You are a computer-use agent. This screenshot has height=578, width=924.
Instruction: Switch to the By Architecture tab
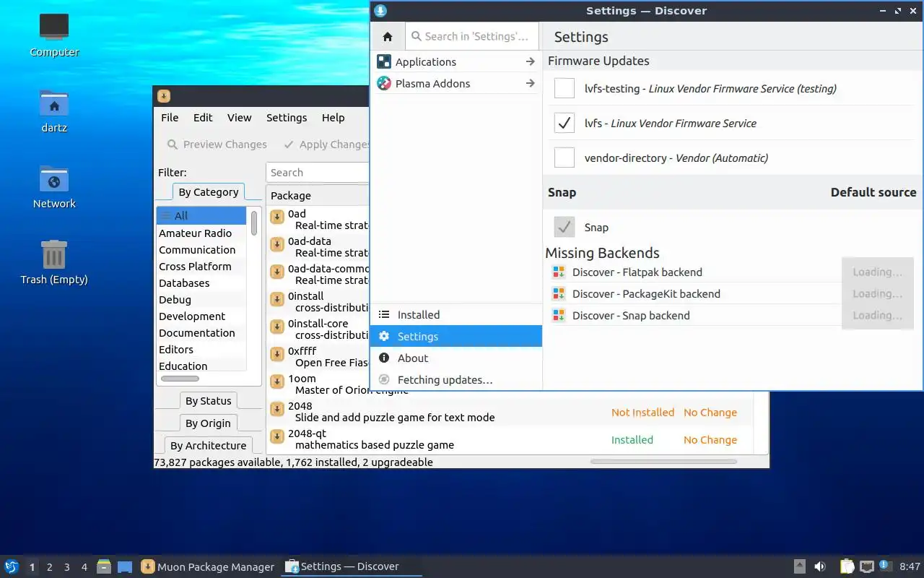coord(208,446)
